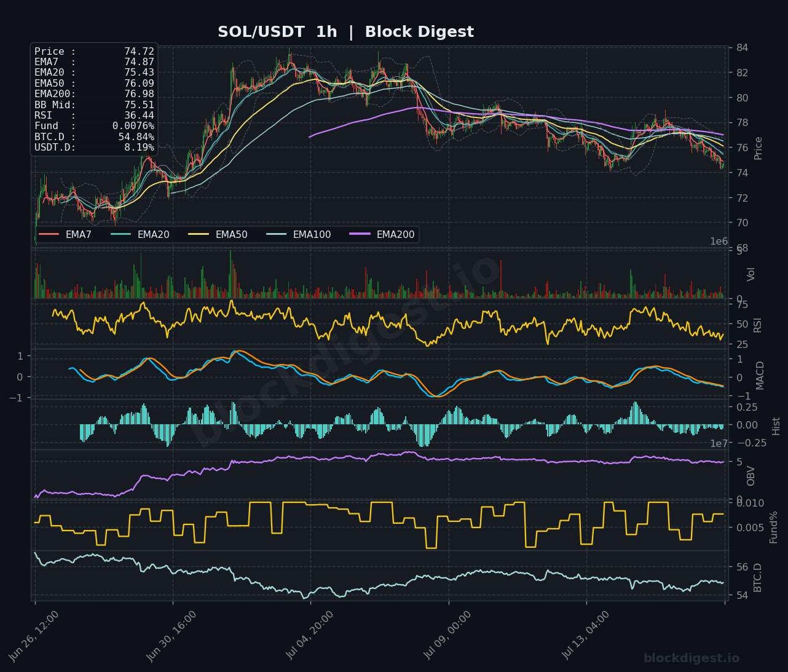Click the MACD axis label
The width and height of the screenshot is (788, 672).
click(x=760, y=375)
